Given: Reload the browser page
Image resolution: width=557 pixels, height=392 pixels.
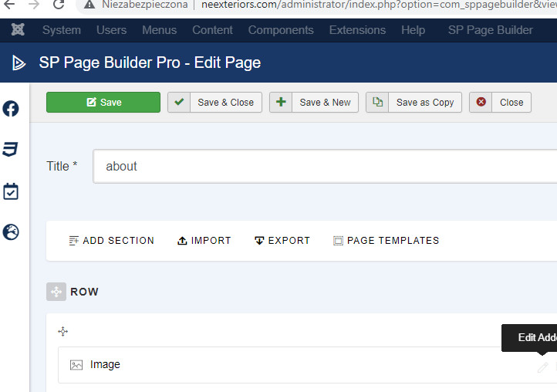Looking at the screenshot, I should click(59, 5).
